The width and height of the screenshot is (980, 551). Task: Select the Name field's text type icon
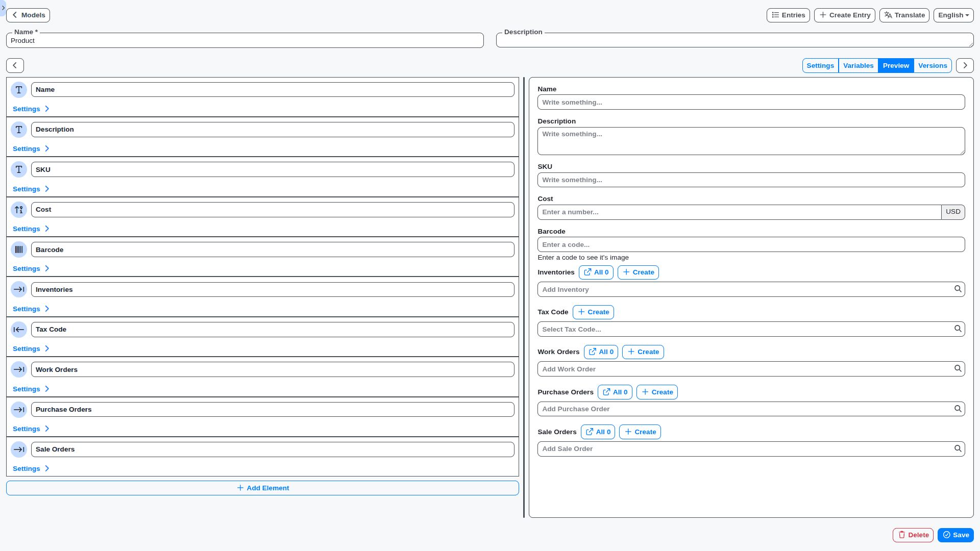(x=19, y=89)
